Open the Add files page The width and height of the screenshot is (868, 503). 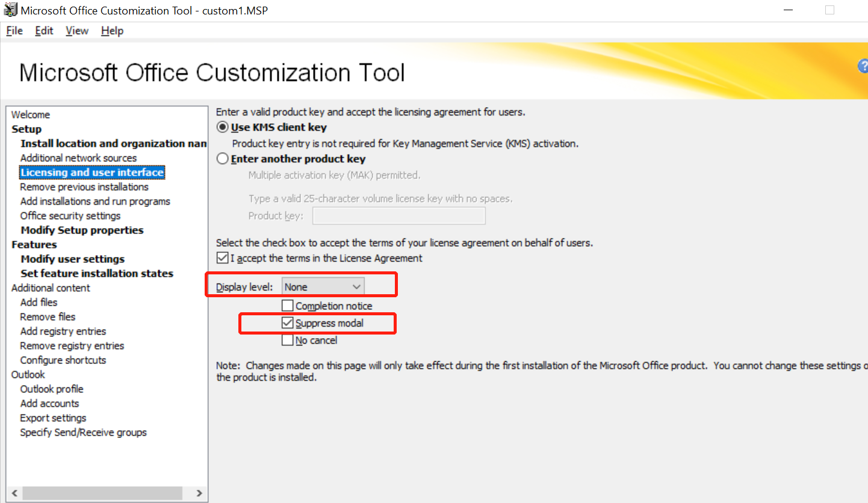click(39, 303)
